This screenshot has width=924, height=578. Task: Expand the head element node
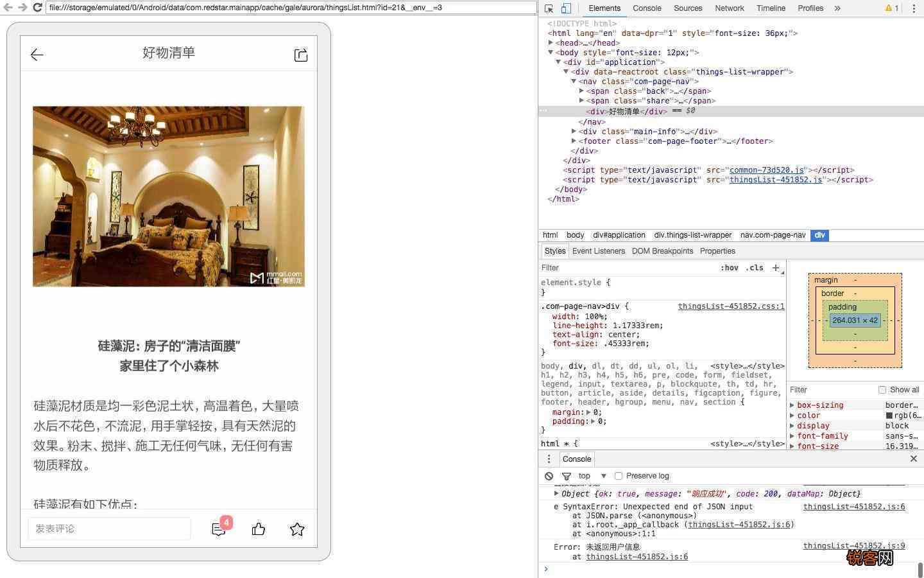coord(551,43)
